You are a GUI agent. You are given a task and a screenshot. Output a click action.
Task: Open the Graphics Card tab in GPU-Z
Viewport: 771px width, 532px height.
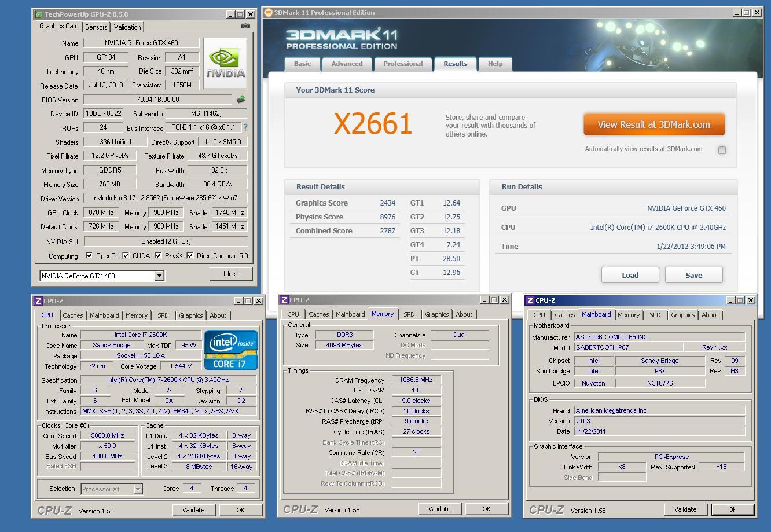tap(59, 26)
